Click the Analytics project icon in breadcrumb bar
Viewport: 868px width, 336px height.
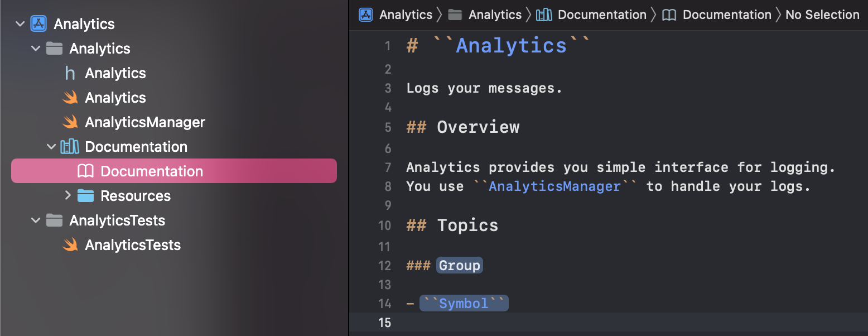[366, 15]
